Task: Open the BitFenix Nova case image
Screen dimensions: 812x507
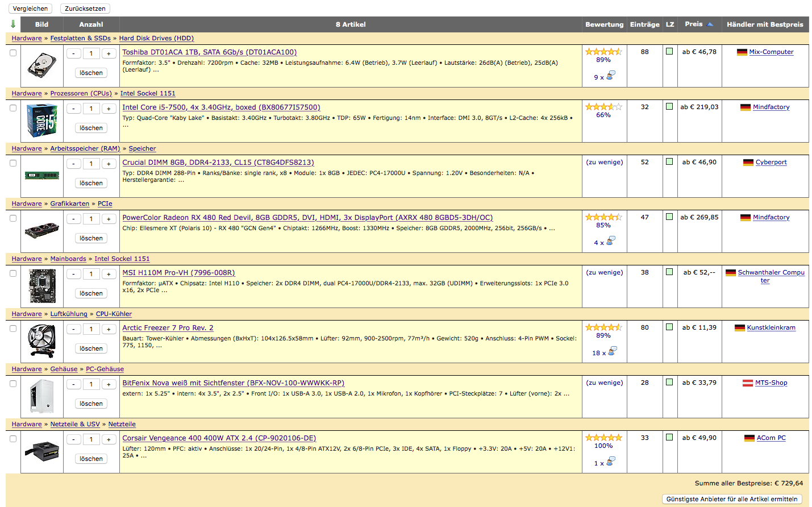Action: click(x=41, y=396)
